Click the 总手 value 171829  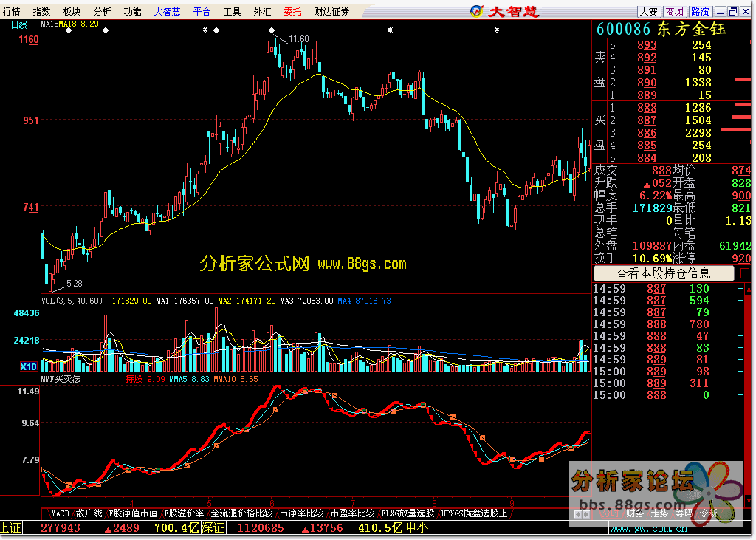(x=653, y=208)
